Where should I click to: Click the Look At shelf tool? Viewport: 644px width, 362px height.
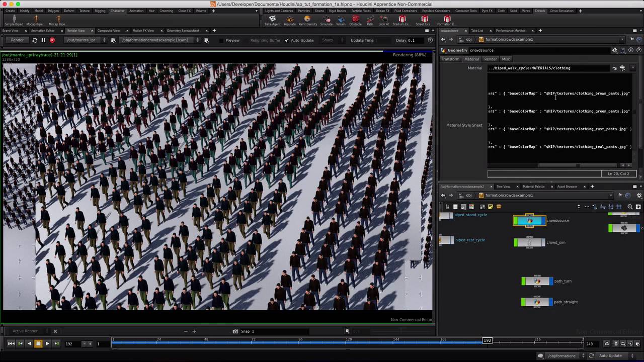point(384,20)
